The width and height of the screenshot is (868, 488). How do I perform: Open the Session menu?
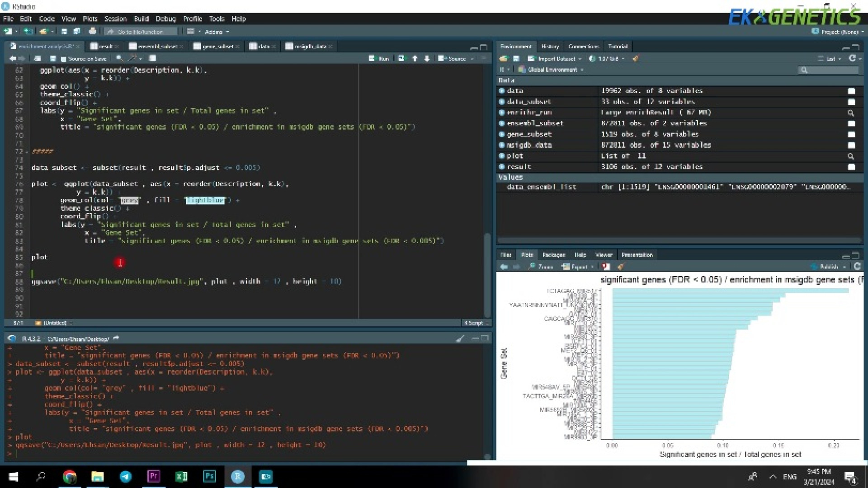[115, 19]
